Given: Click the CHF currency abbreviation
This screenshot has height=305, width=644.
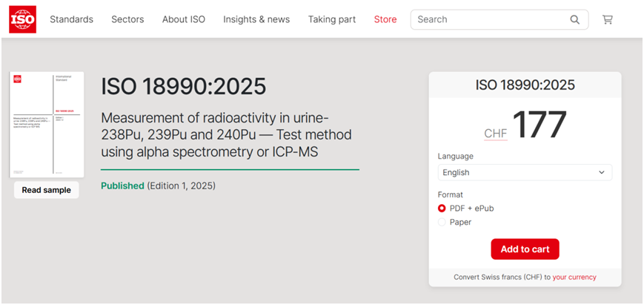Looking at the screenshot, I should click(495, 134).
